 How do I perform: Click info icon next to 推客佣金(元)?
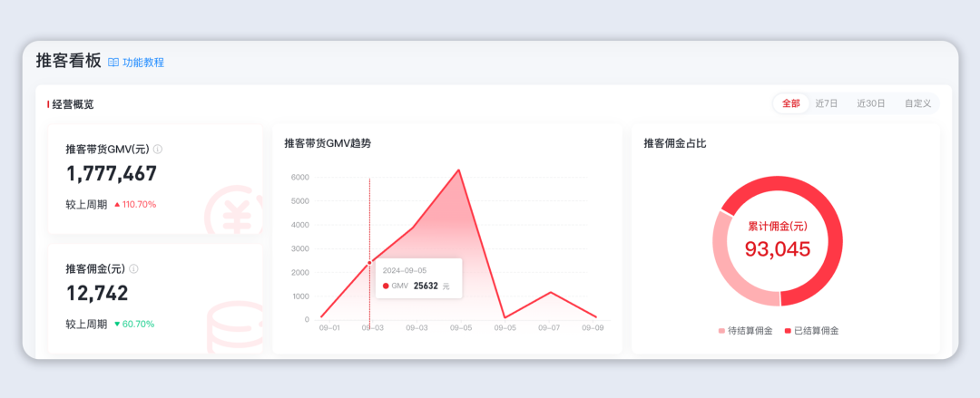(133, 269)
